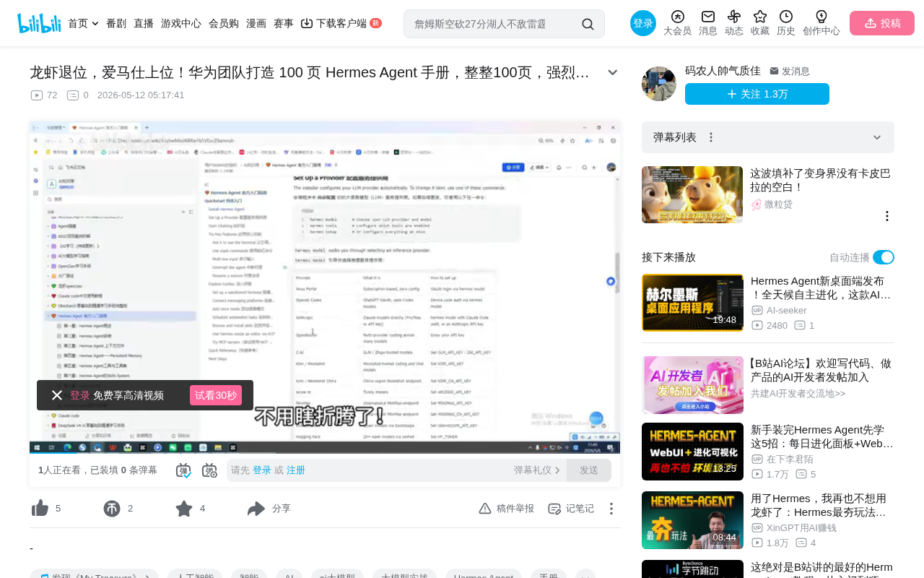This screenshot has width=924, height=578.
Task: Open the 会员购 nav item
Action: [224, 23]
